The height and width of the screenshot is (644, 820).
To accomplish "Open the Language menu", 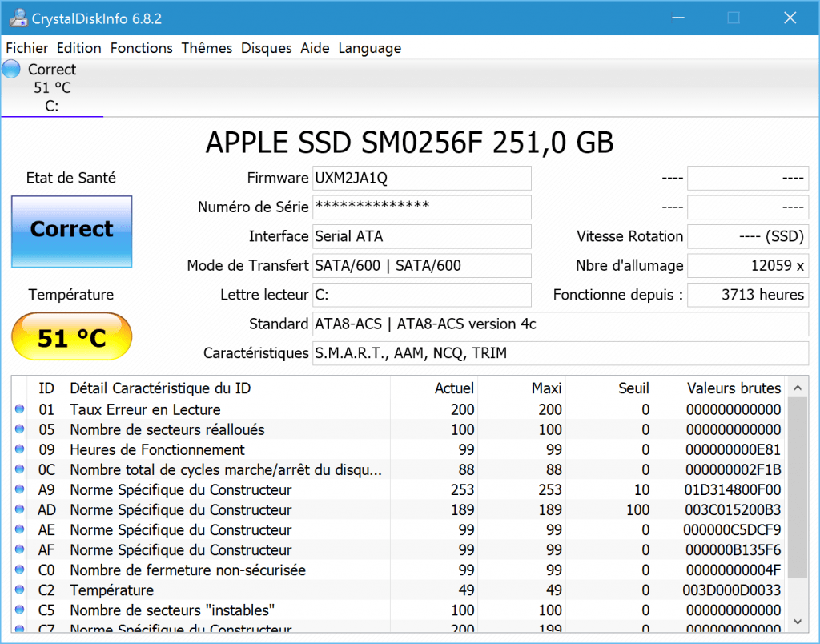I will point(370,48).
